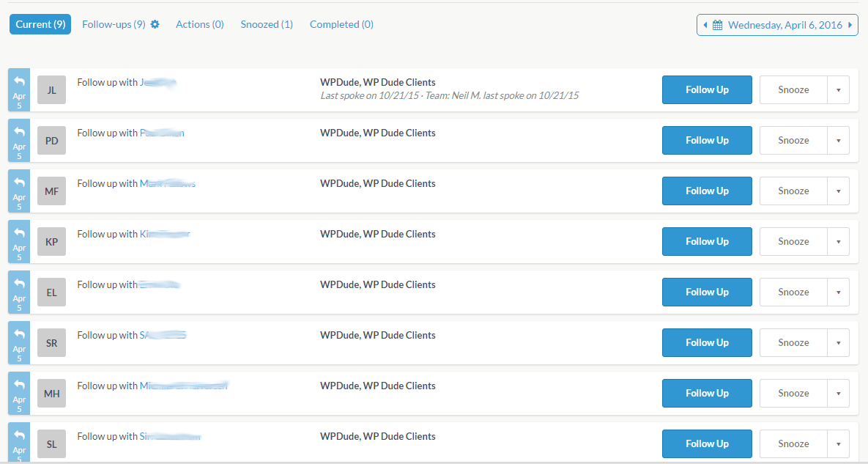The image size is (868, 464).
Task: Click Follow Up button on KP row
Action: coord(707,241)
